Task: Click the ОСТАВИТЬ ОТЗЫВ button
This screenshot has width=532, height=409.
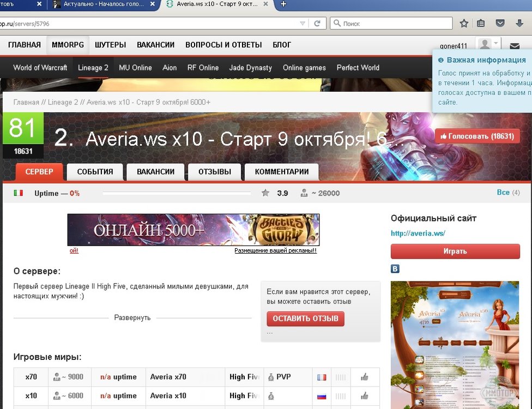Action: [305, 318]
